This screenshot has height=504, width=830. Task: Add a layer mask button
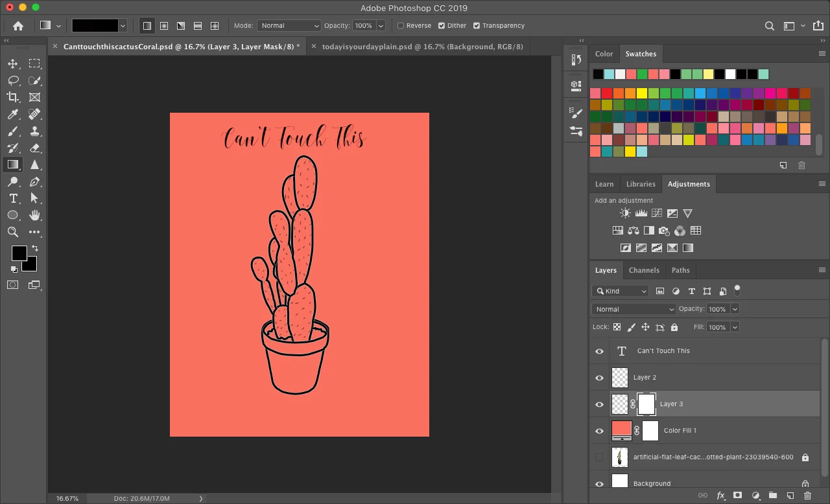tap(737, 496)
